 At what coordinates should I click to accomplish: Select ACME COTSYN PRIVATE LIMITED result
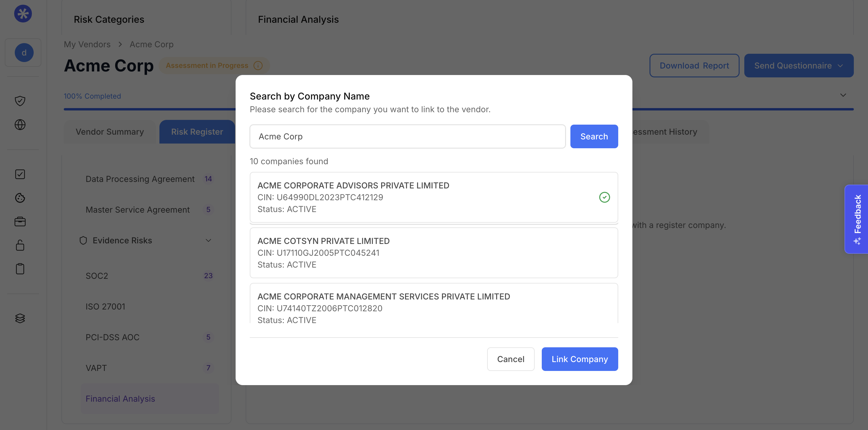click(x=434, y=253)
